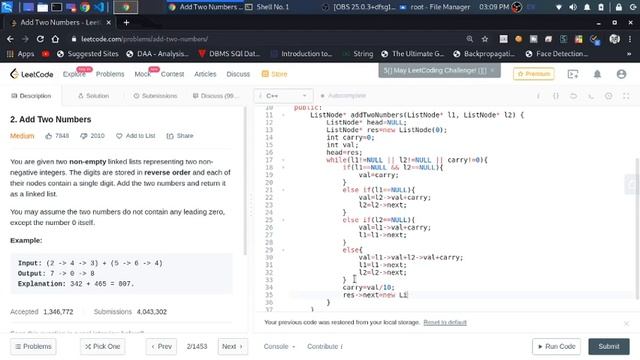
Task: Click the Share button
Action: coord(180,136)
